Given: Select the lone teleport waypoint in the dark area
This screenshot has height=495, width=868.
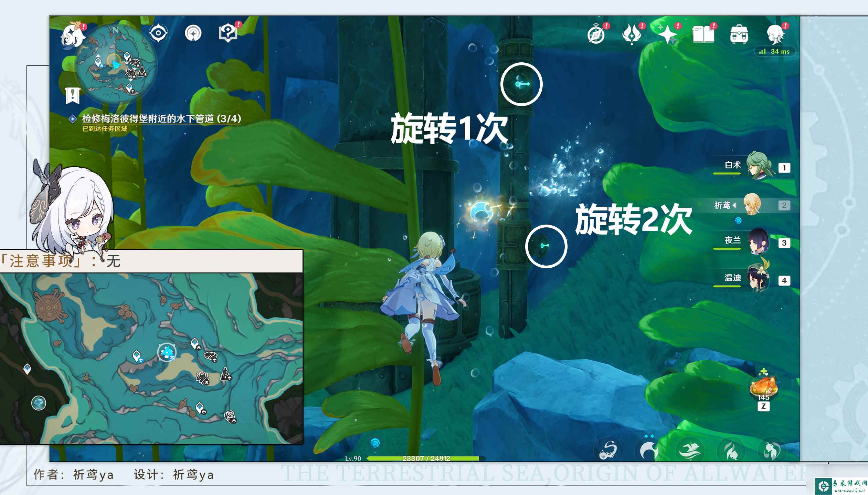Looking at the screenshot, I should point(27,369).
